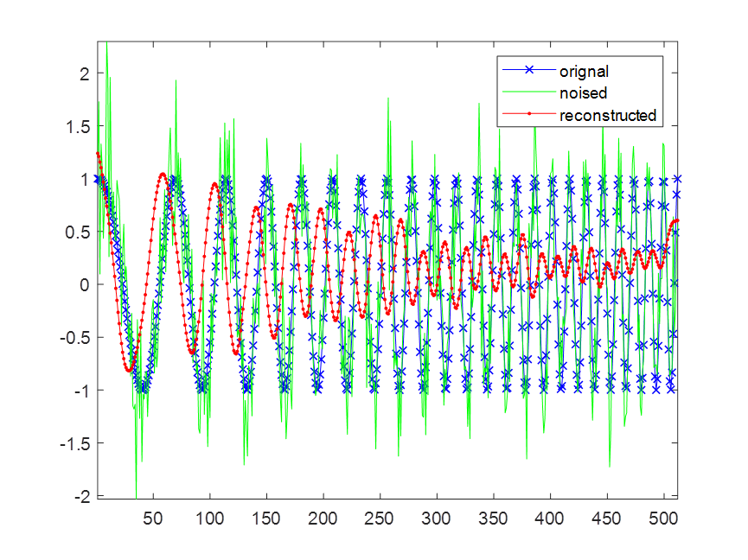Viewport: 748px width, 560px height.
Task: Click the x-axis tick label 50
Action: click(x=153, y=519)
